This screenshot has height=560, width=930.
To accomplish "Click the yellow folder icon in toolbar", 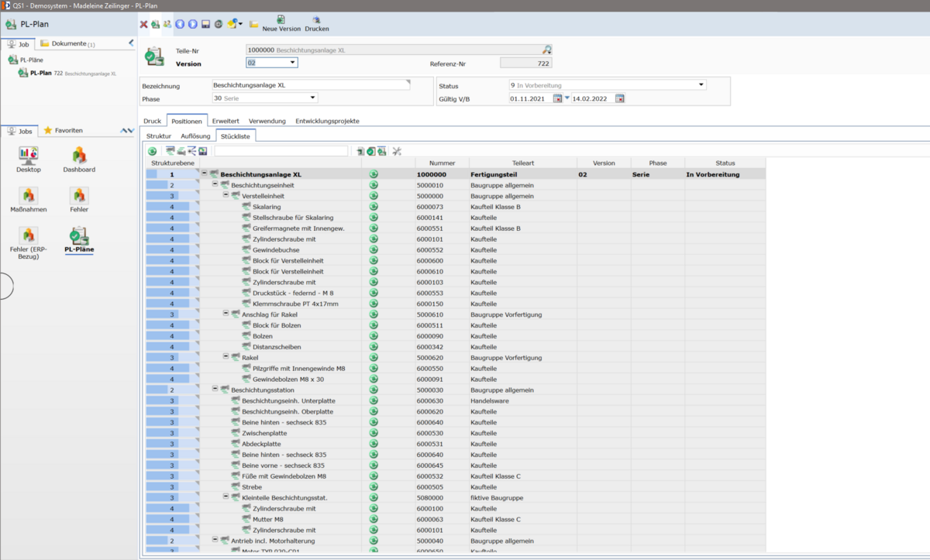I will tap(254, 24).
